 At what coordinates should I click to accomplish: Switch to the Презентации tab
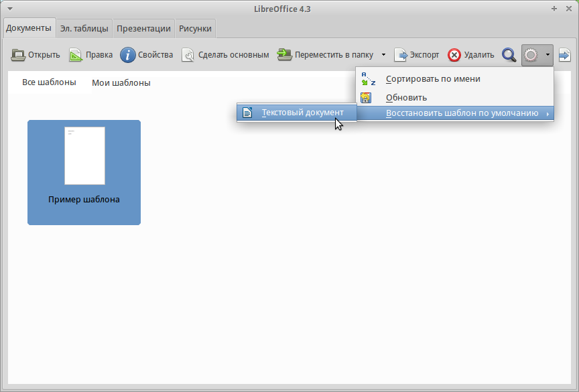pyautogui.click(x=143, y=29)
